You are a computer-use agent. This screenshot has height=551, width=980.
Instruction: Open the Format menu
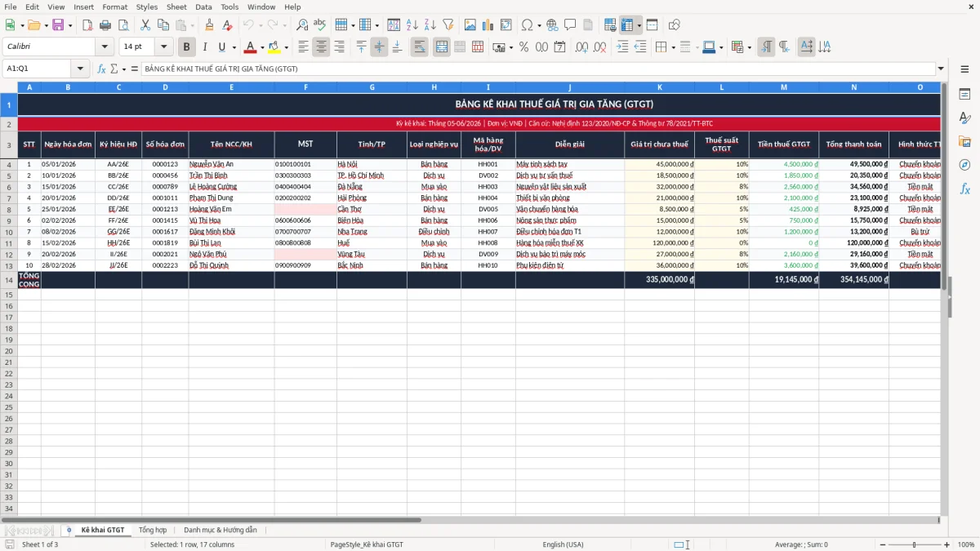pos(115,7)
